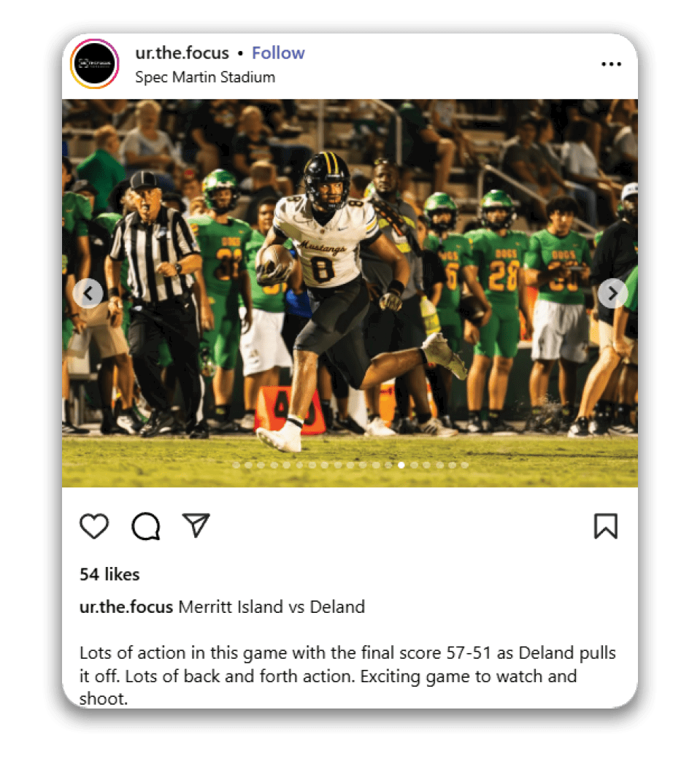The image size is (700, 780).
Task: Open the three-dot more options menu
Action: coord(611,64)
